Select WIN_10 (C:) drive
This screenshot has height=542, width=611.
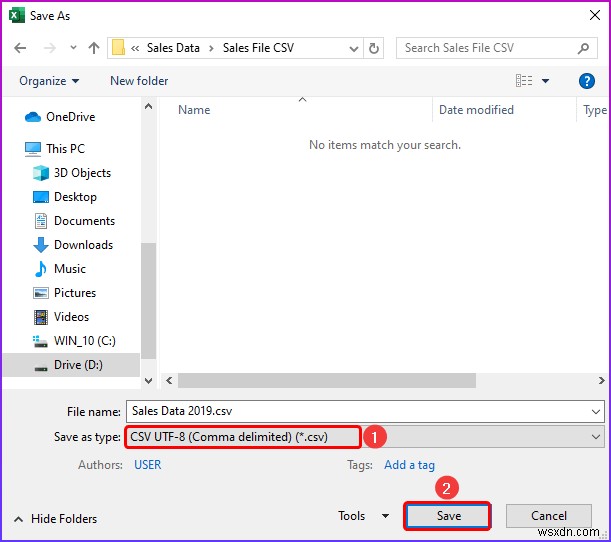(74, 341)
